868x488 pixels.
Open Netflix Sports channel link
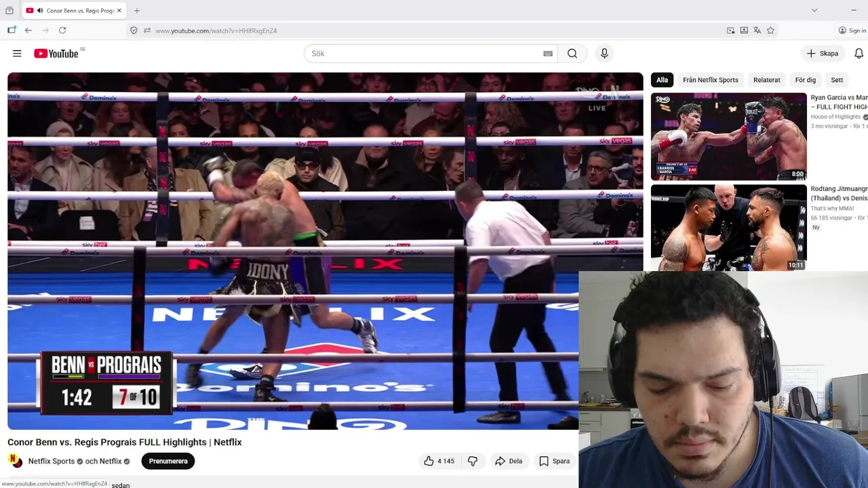[x=52, y=461]
